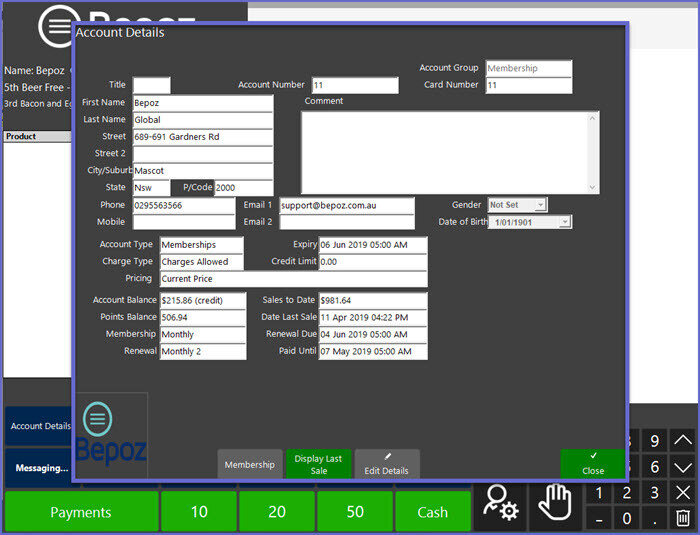Tap the Cash payment button

click(x=433, y=511)
